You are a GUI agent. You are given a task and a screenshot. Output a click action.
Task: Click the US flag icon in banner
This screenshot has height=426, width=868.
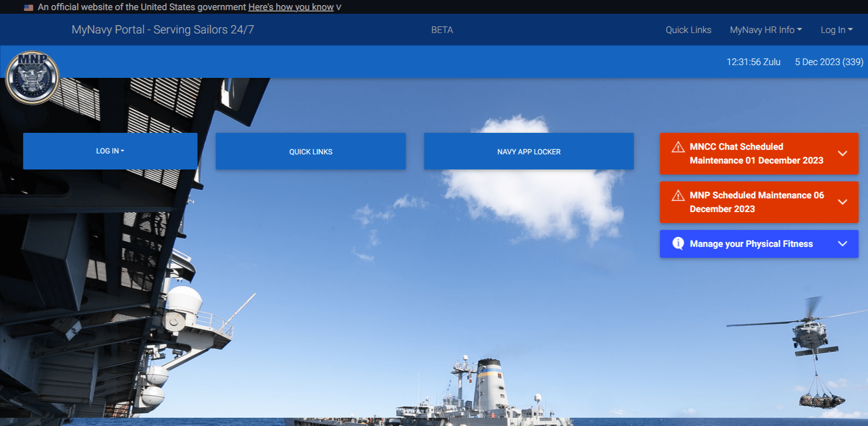tap(28, 7)
